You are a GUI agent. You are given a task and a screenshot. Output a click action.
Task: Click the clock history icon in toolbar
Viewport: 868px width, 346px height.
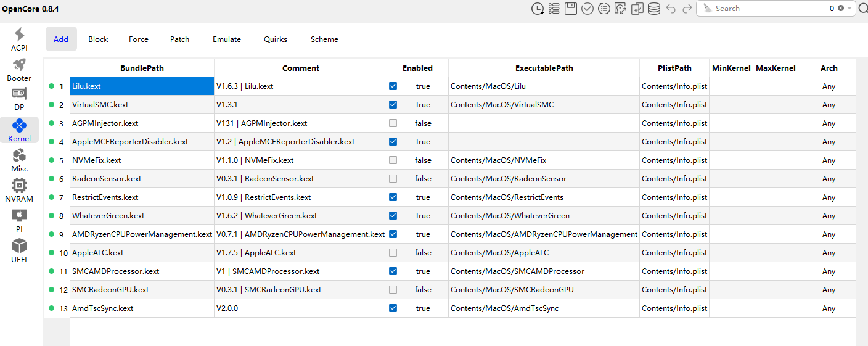(x=538, y=9)
